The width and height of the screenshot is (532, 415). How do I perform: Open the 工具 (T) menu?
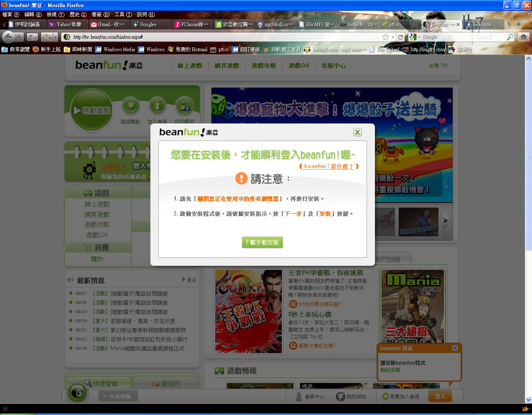click(123, 15)
